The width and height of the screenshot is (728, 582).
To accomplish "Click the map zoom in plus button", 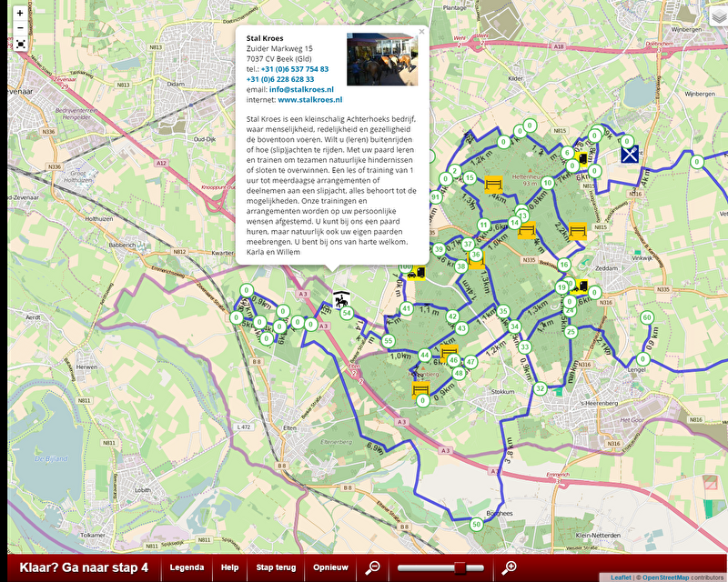I will (x=20, y=14).
